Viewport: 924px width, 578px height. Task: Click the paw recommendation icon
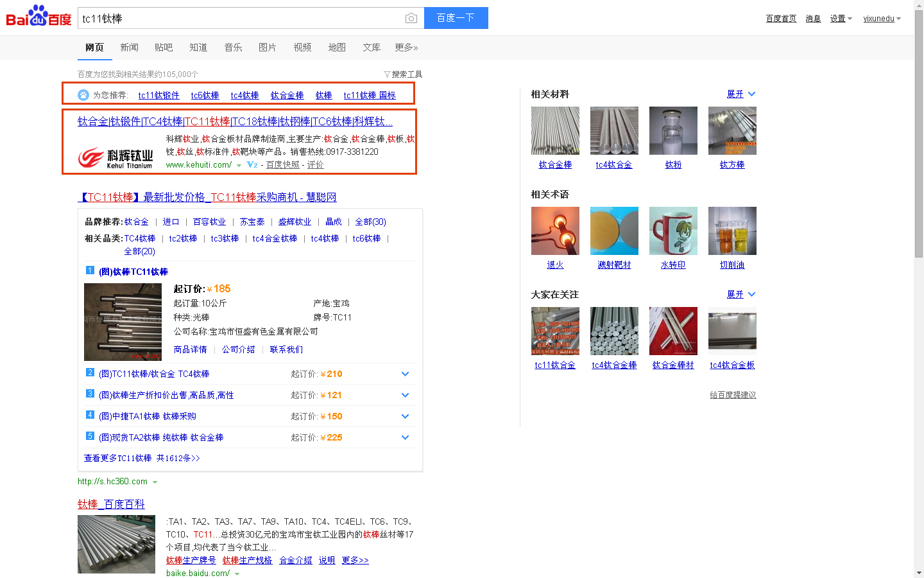click(x=83, y=95)
